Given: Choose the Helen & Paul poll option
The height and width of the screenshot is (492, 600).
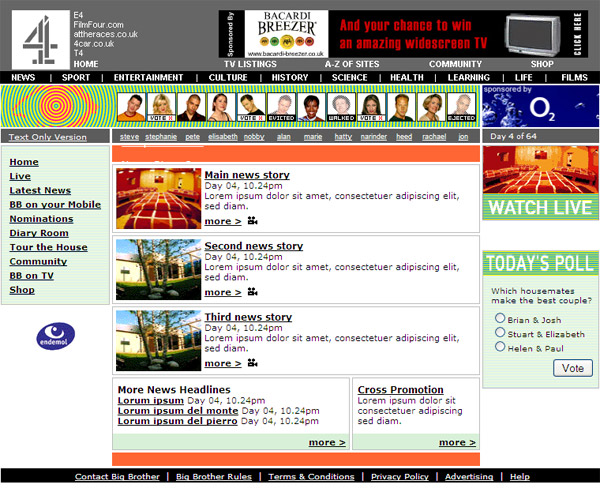Looking at the screenshot, I should 500,346.
